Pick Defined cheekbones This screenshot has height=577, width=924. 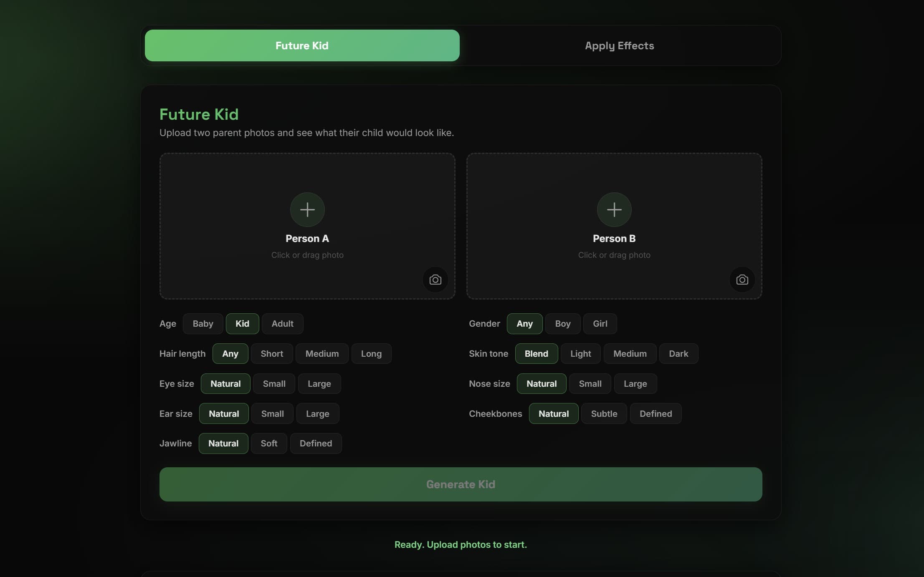point(656,414)
